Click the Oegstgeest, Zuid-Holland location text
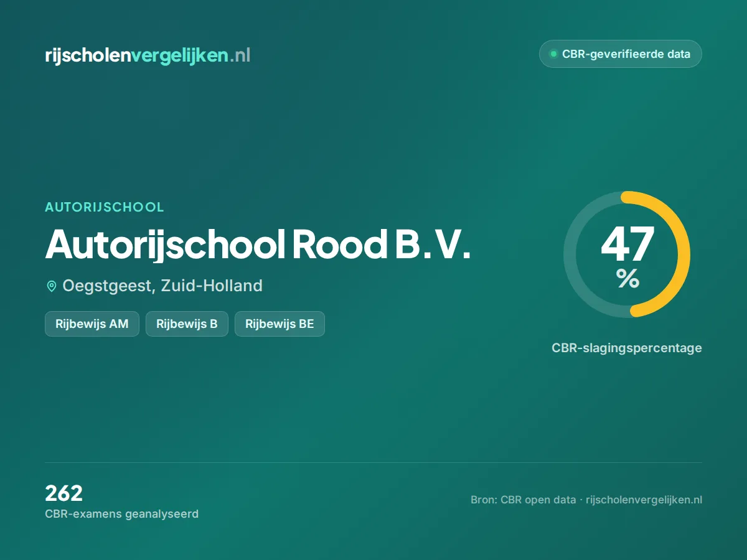This screenshot has width=747, height=560. pyautogui.click(x=162, y=286)
